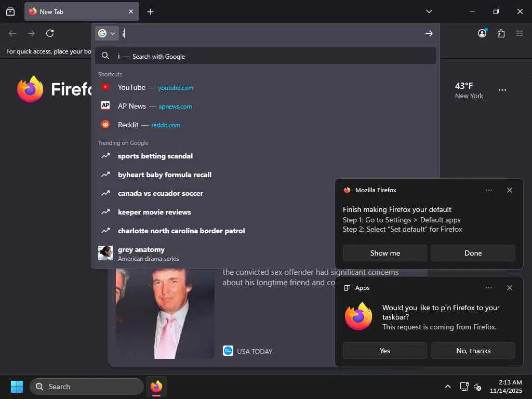The height and width of the screenshot is (399, 532).
Task: Open a new tab with the plus button
Action: (150, 12)
